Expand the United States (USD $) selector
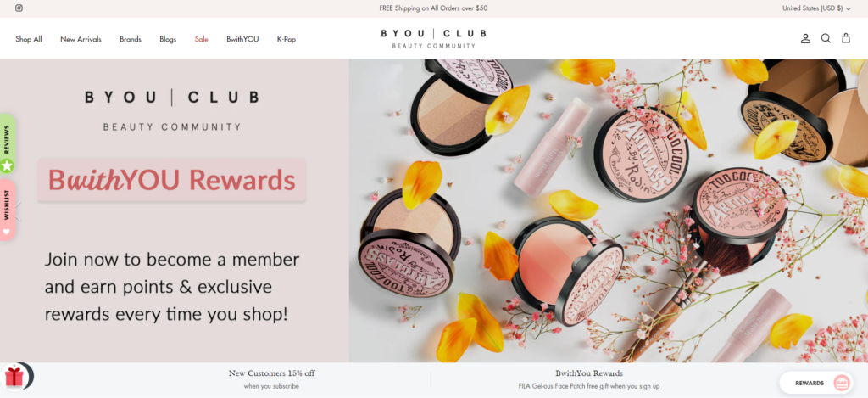Viewport: 868px width, 398px height. pyautogui.click(x=816, y=8)
